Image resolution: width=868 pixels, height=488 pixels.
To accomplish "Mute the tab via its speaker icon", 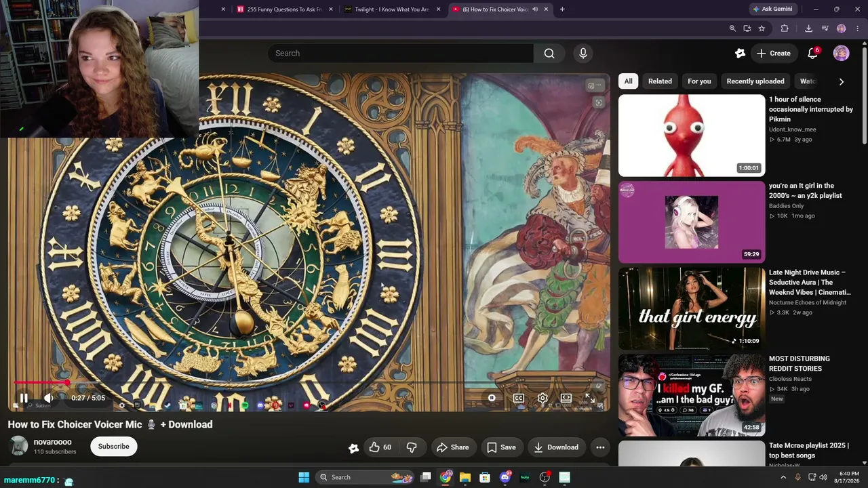I will click(x=535, y=9).
